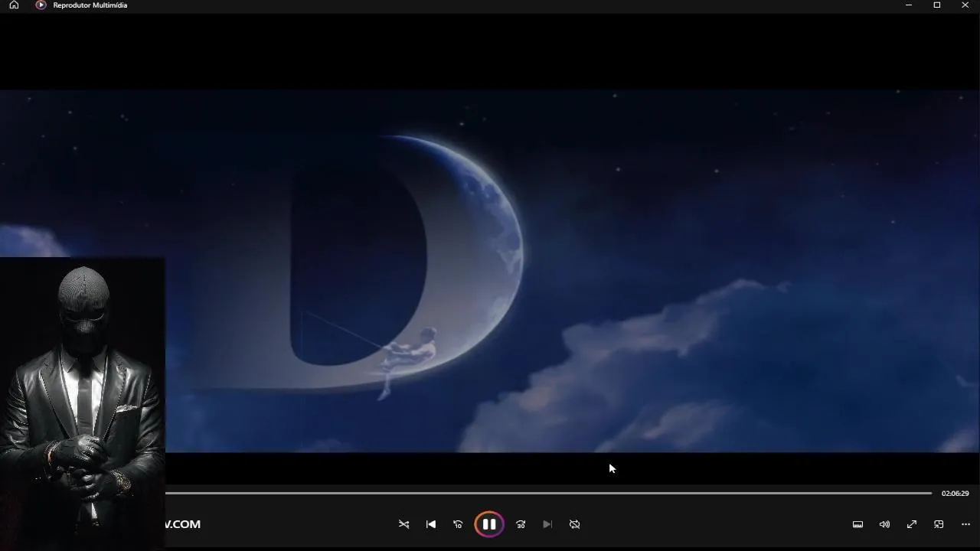Screen dimensions: 980x551
Task: Open the volume control
Action: (884, 524)
